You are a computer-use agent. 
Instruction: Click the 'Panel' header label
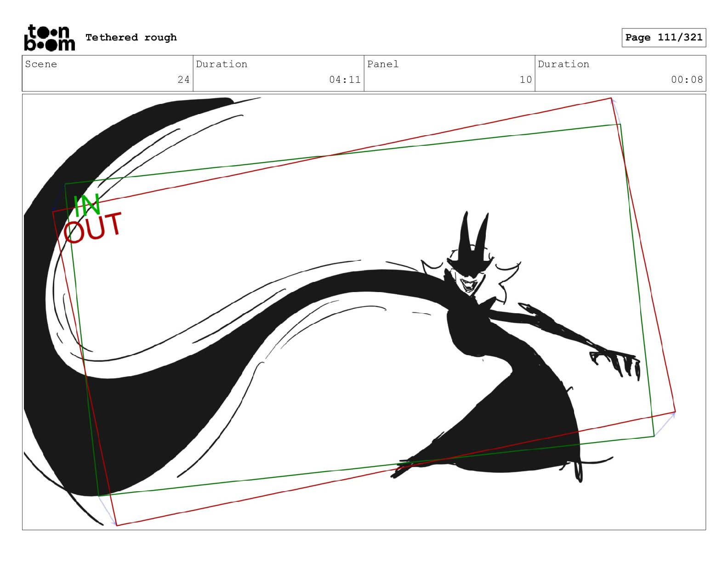click(x=382, y=64)
